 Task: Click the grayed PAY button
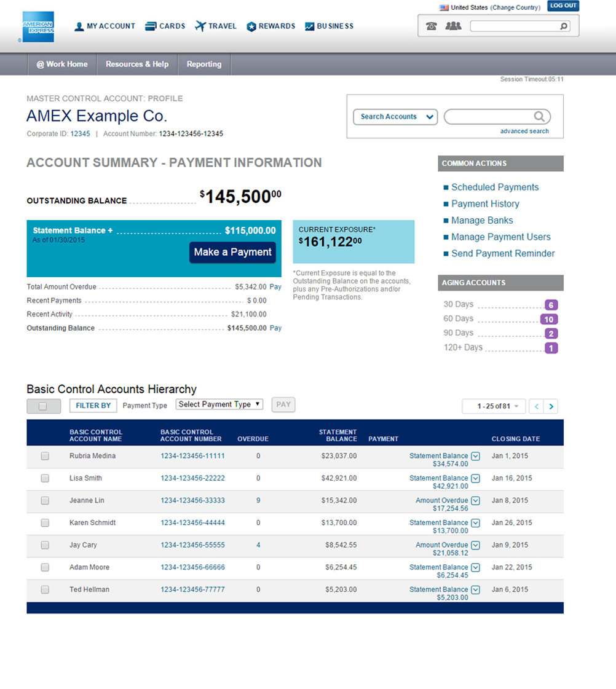click(283, 404)
